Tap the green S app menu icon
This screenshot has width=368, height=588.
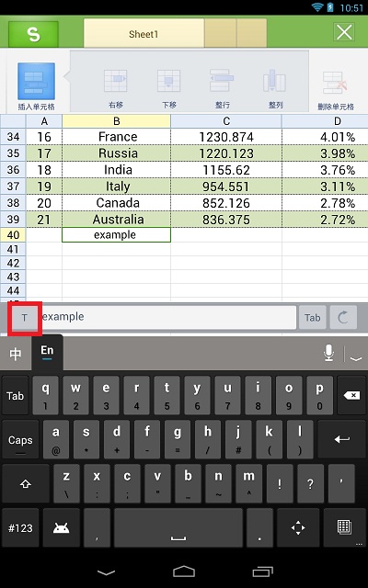[33, 34]
